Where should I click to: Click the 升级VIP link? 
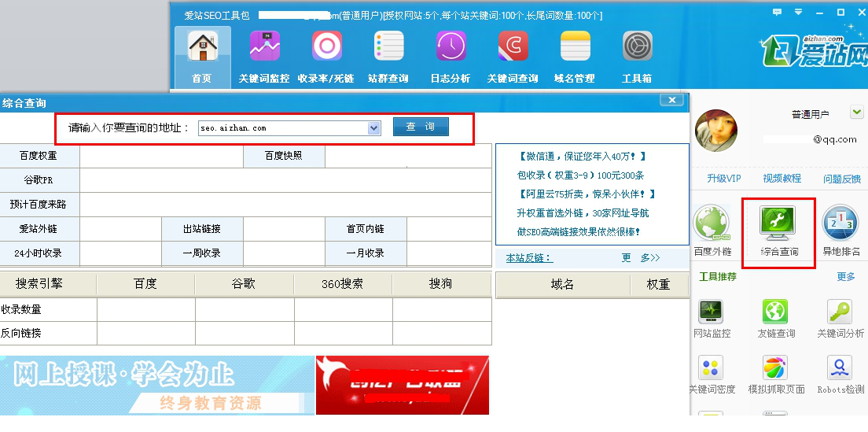723,179
